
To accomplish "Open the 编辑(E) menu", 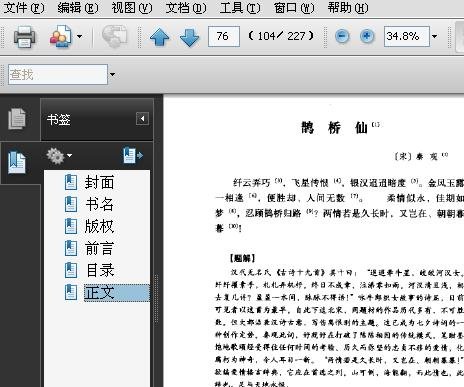I will coord(78,7).
